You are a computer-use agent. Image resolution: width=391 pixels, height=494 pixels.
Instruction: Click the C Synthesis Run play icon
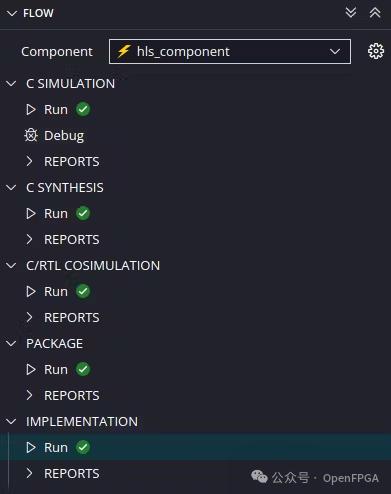[x=31, y=213]
